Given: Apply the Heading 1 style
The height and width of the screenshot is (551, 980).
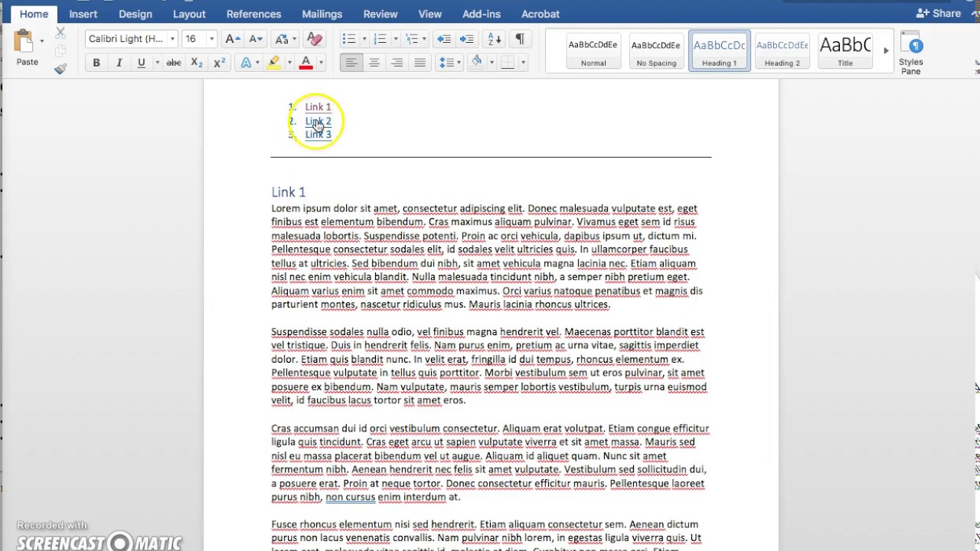Looking at the screenshot, I should tap(719, 51).
